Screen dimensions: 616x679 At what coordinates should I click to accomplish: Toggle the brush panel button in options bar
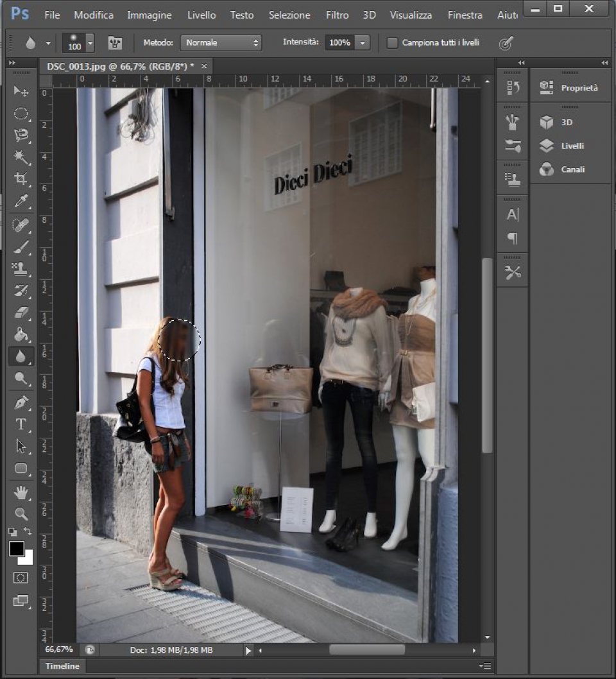point(115,43)
